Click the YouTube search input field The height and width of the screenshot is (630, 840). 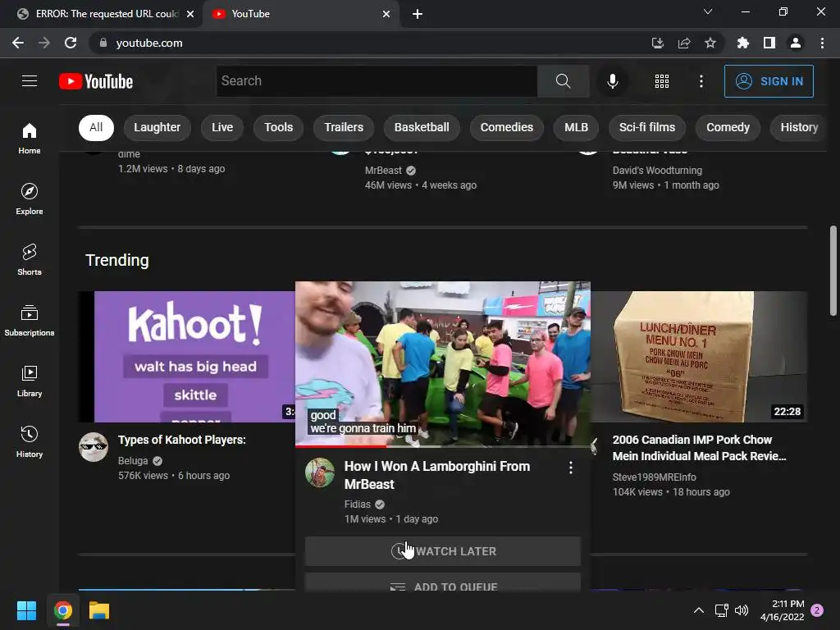[x=377, y=81]
